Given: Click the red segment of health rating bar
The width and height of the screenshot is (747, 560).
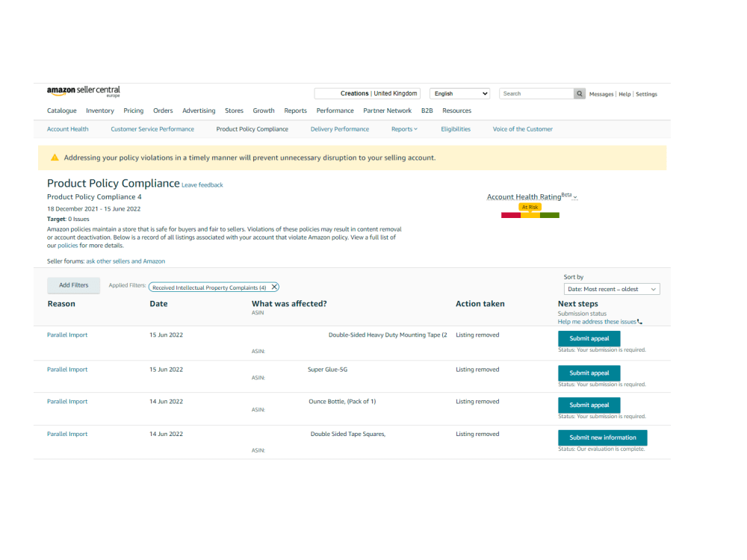Looking at the screenshot, I should point(511,215).
